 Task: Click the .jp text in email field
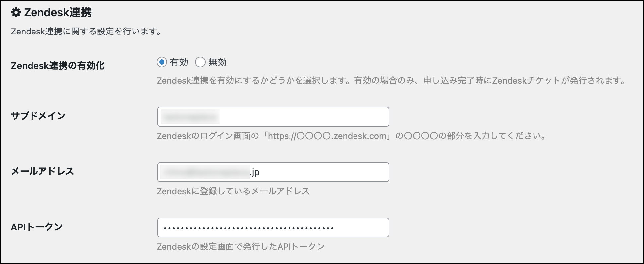pyautogui.click(x=255, y=172)
